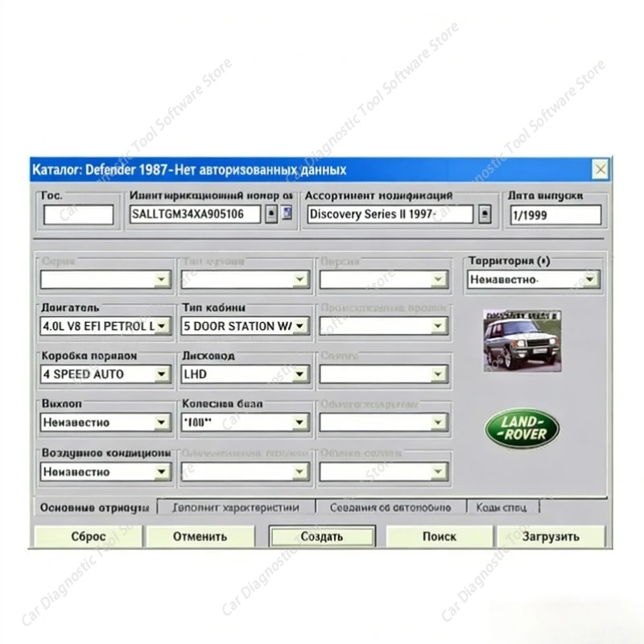Image resolution: width=644 pixels, height=644 pixels.
Task: Open the Сведения об автомобиле tab
Action: pyautogui.click(x=390, y=508)
